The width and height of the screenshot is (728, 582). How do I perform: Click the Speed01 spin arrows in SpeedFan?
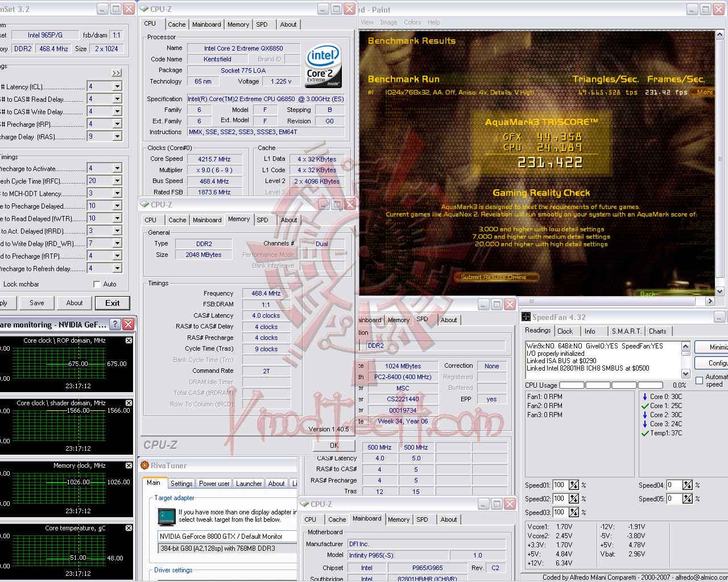click(x=574, y=485)
